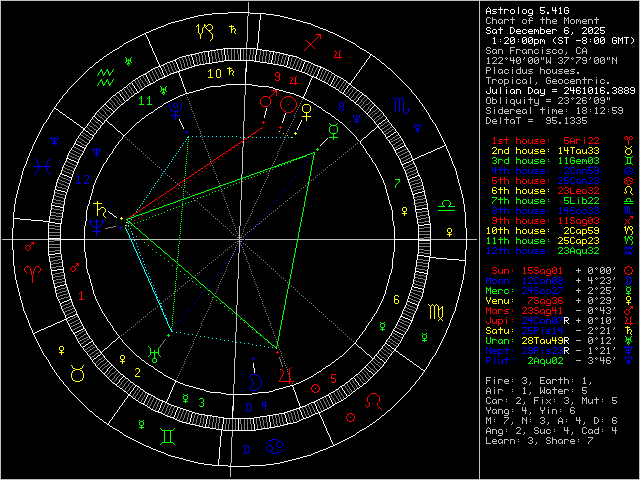Select the green Aquarius waves on the outer ring

point(105,78)
